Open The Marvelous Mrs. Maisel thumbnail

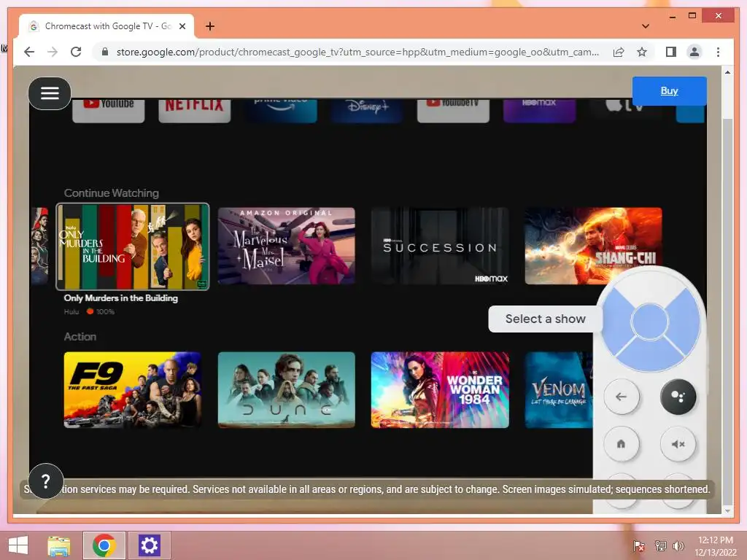pos(286,246)
